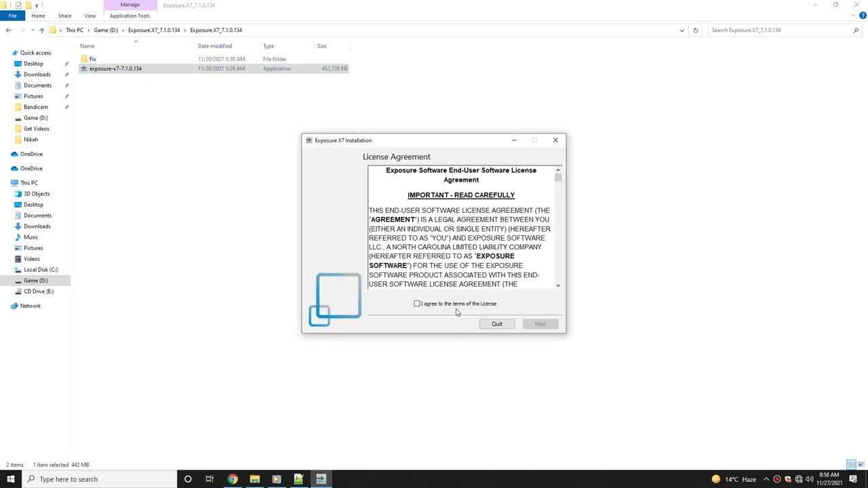Open the Windows Start menu

[x=10, y=479]
